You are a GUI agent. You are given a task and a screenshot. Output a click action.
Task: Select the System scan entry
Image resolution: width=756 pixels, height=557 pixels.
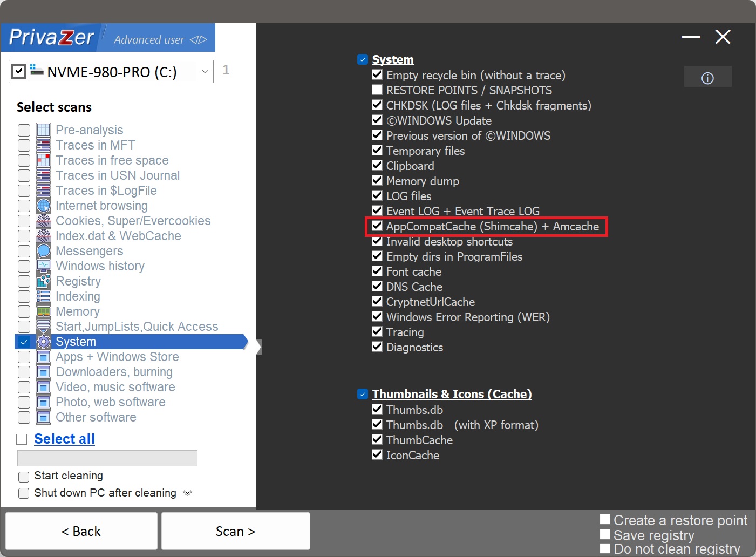pyautogui.click(x=131, y=342)
